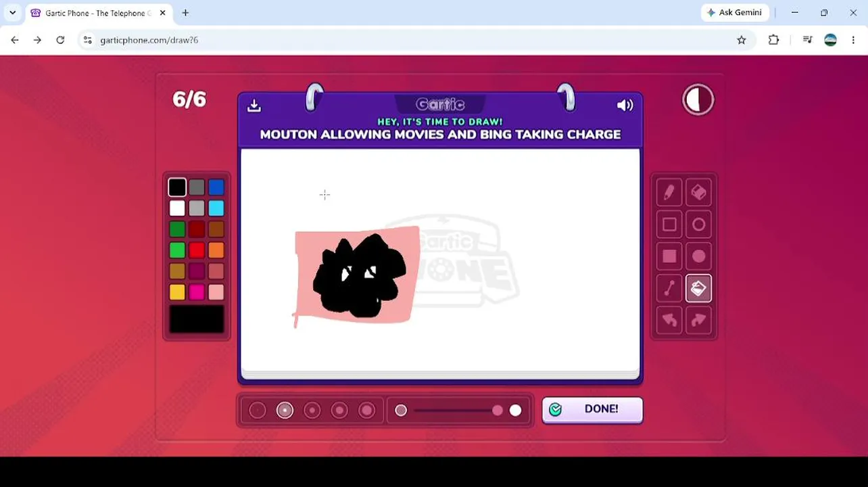Select the largest brush size
The width and height of the screenshot is (868, 487).
coord(367,410)
